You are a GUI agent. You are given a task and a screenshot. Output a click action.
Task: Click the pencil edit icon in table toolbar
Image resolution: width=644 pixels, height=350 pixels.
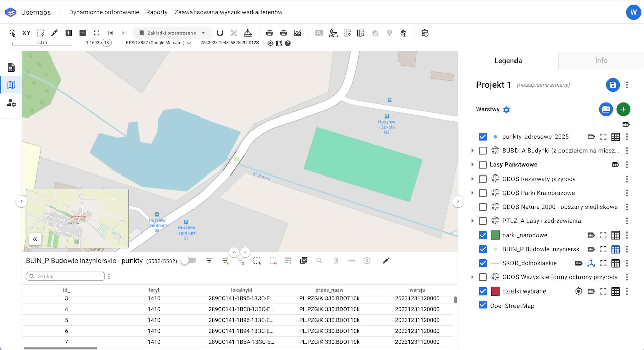[386, 261]
